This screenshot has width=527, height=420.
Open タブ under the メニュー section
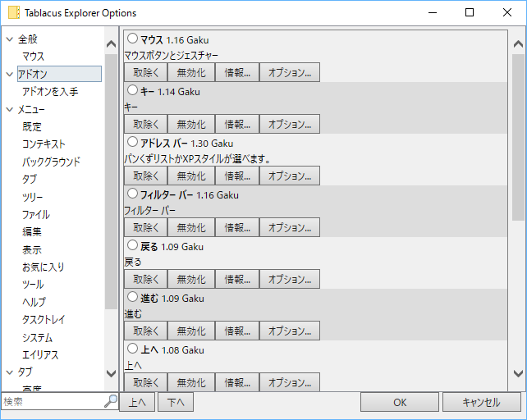(30, 179)
